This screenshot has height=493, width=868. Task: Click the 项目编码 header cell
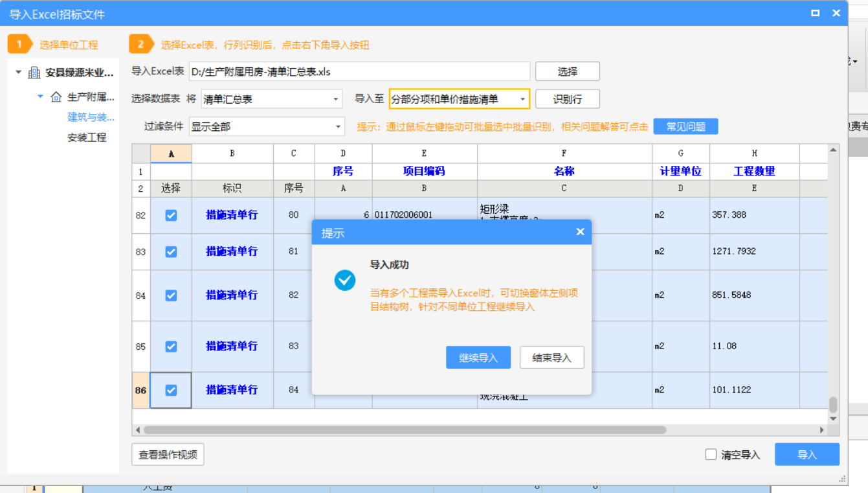pos(424,171)
